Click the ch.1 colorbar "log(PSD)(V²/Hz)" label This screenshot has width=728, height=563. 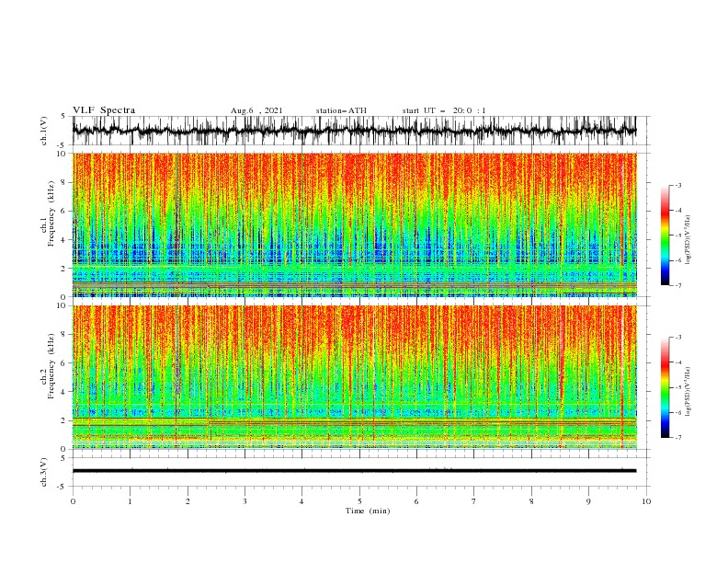click(x=688, y=240)
